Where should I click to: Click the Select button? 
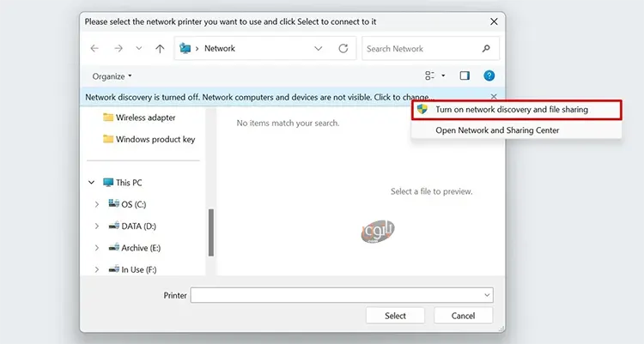pyautogui.click(x=395, y=316)
